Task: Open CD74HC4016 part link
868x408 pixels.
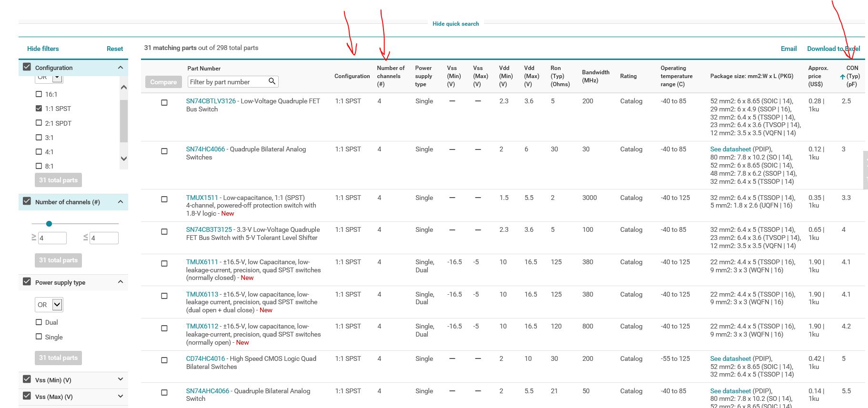Action: pos(205,358)
